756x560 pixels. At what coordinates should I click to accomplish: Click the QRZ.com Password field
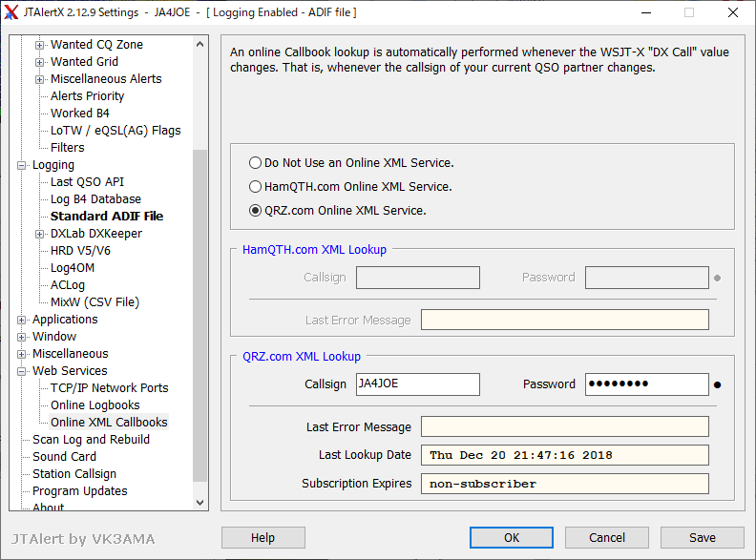647,384
